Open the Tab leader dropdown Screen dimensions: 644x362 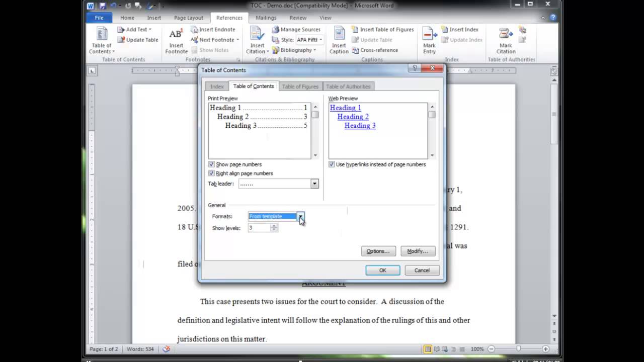(314, 184)
